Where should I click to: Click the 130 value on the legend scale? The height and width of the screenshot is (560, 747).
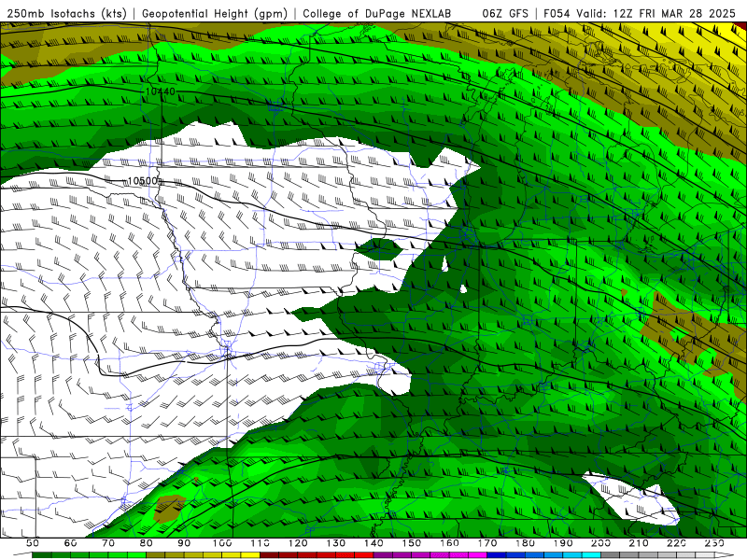336,543
